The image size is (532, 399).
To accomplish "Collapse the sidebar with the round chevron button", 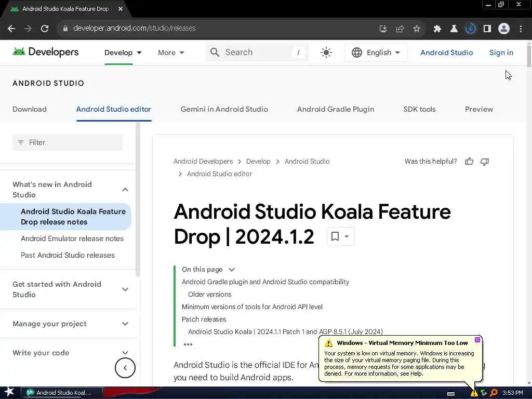I will tap(125, 368).
